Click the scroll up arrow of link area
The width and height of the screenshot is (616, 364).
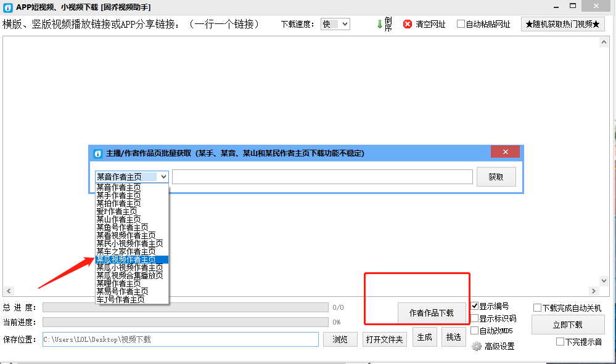tap(604, 42)
